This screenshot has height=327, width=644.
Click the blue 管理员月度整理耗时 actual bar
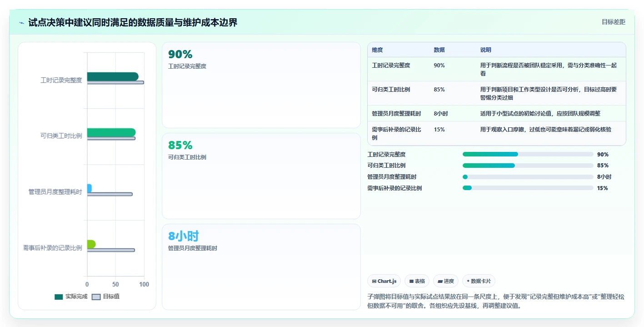tap(90, 188)
